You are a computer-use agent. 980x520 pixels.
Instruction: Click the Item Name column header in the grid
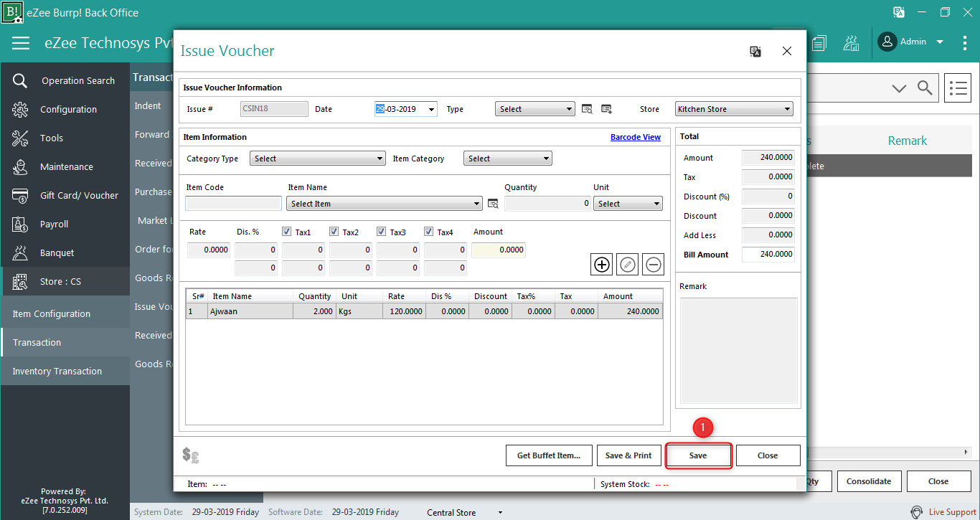[251, 296]
